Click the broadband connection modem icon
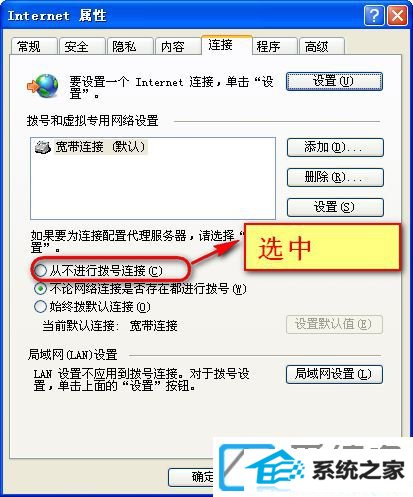Screen dimensions: 413x497 click(43, 147)
